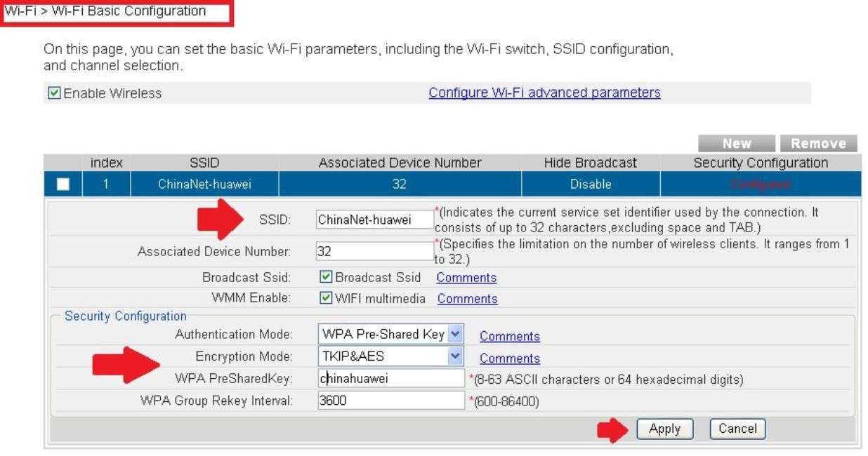Uncheck the Broadcast Ssid checkbox
Viewport: 868px width, 456px height.
[x=326, y=277]
